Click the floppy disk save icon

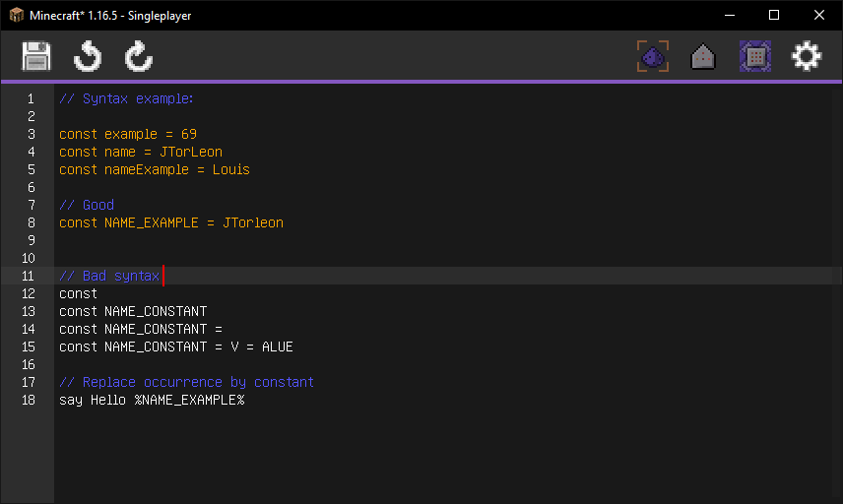[36, 56]
